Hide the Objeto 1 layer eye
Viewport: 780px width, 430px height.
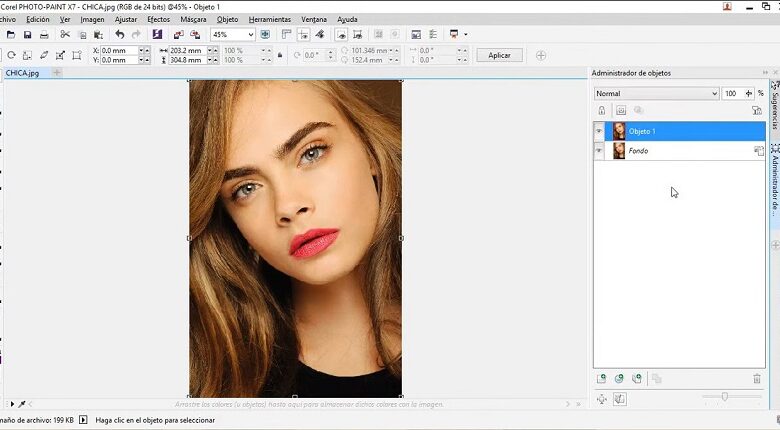click(600, 131)
